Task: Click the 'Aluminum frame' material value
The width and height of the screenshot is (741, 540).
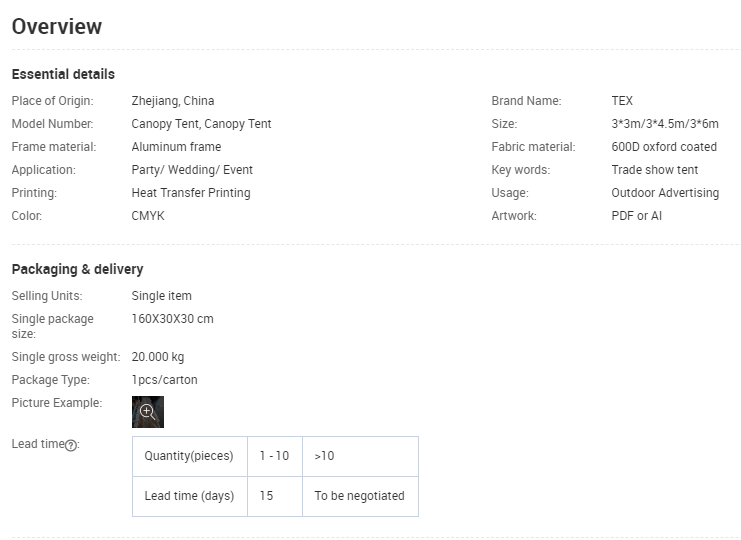Action: [176, 147]
